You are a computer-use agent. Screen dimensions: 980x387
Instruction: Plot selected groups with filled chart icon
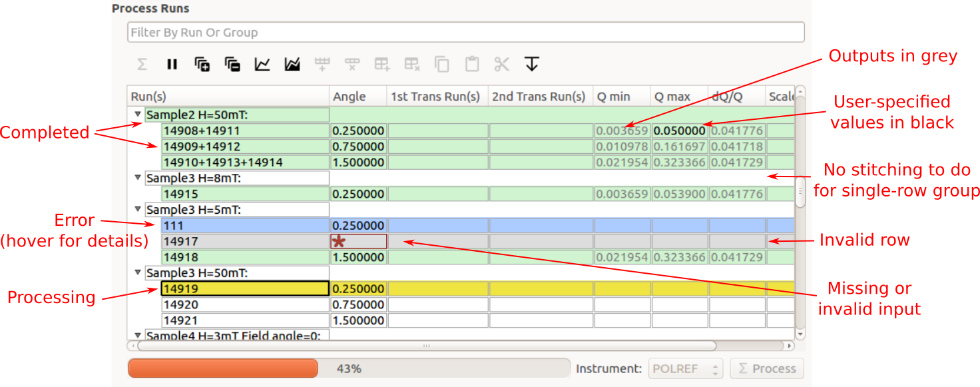coord(292,65)
